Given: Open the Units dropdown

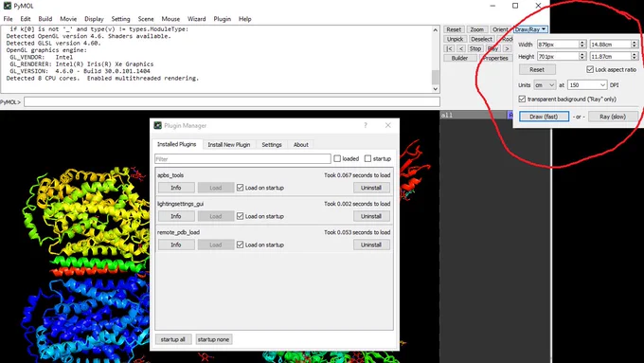Looking at the screenshot, I should (545, 85).
